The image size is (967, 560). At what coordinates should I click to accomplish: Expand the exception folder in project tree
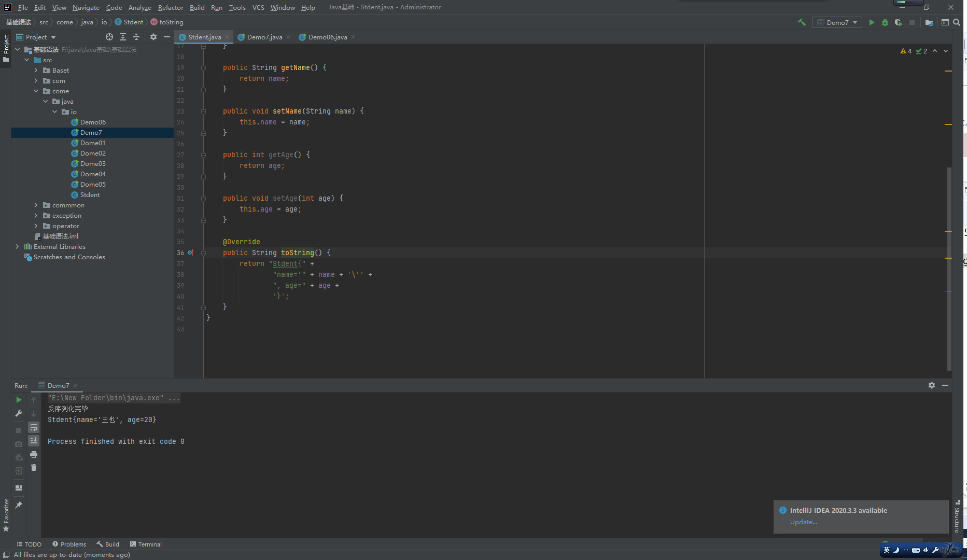(36, 216)
